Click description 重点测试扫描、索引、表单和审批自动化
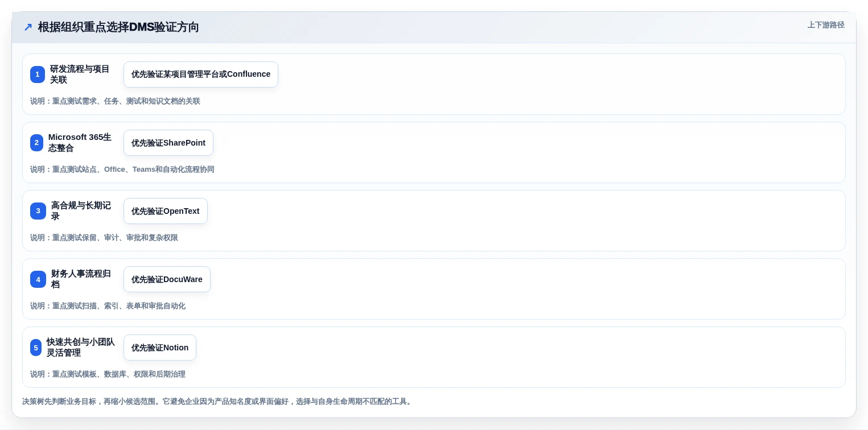868x430 pixels. pyautogui.click(x=119, y=306)
